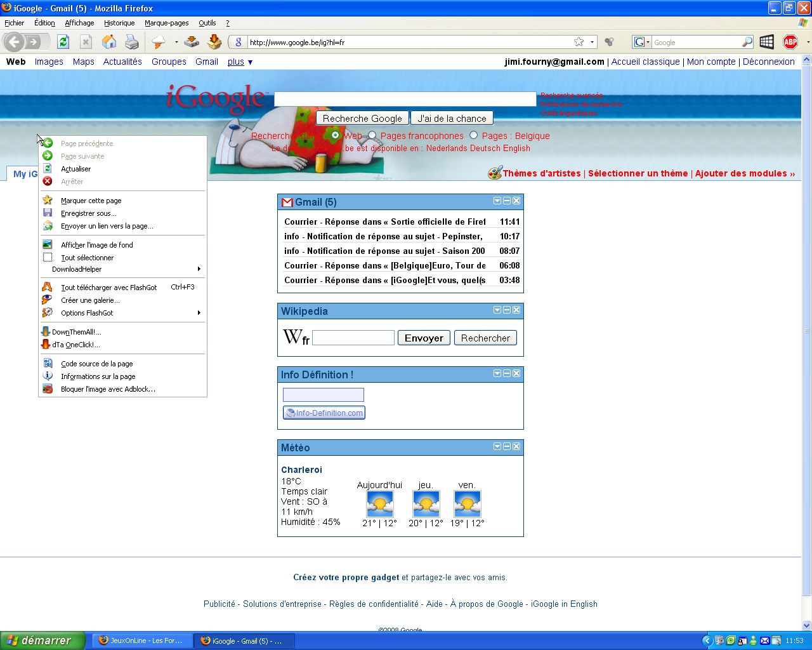
Task: Open the Marque-pages menu in menu bar
Action: (x=166, y=23)
